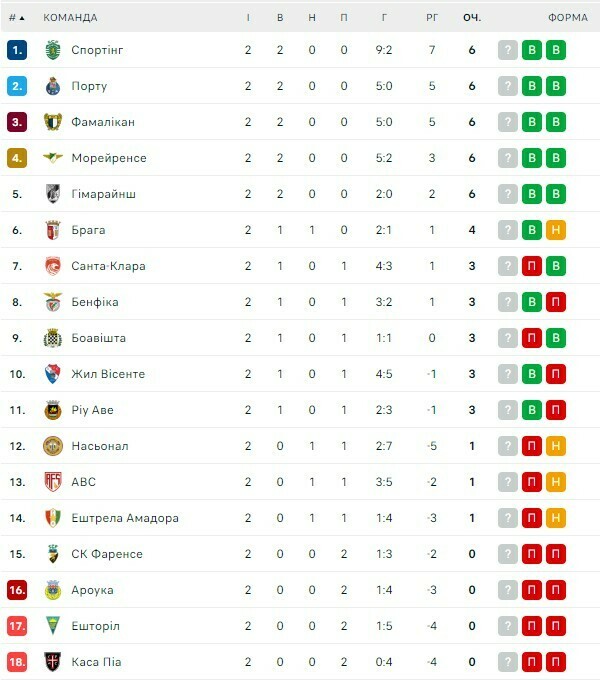The height and width of the screenshot is (680, 600).
Task: Click the red rank 18 position badge
Action: coord(17,662)
